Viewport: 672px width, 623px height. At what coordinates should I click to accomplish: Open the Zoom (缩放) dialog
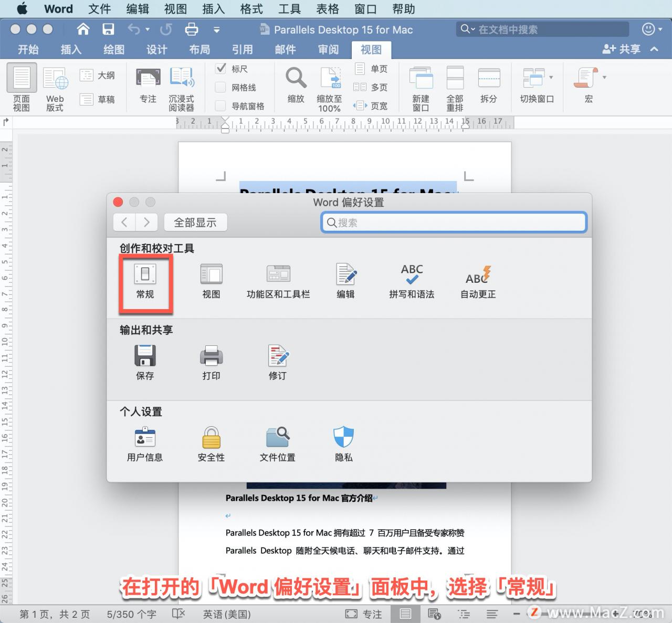point(296,86)
